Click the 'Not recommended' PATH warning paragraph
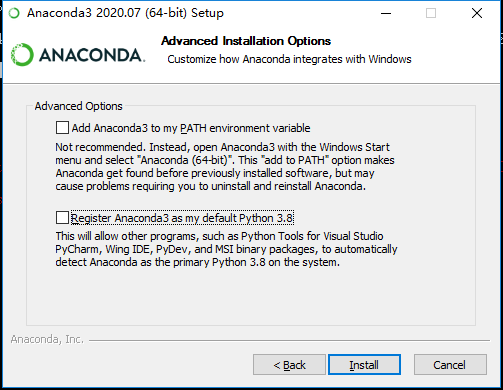 [225, 166]
